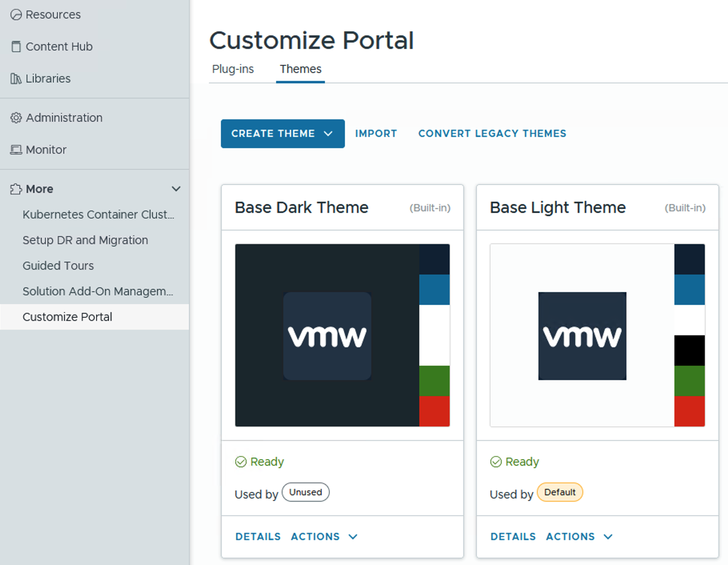Click the Ready checkmark icon on Base Dark Theme
This screenshot has height=565, width=728.
point(241,462)
